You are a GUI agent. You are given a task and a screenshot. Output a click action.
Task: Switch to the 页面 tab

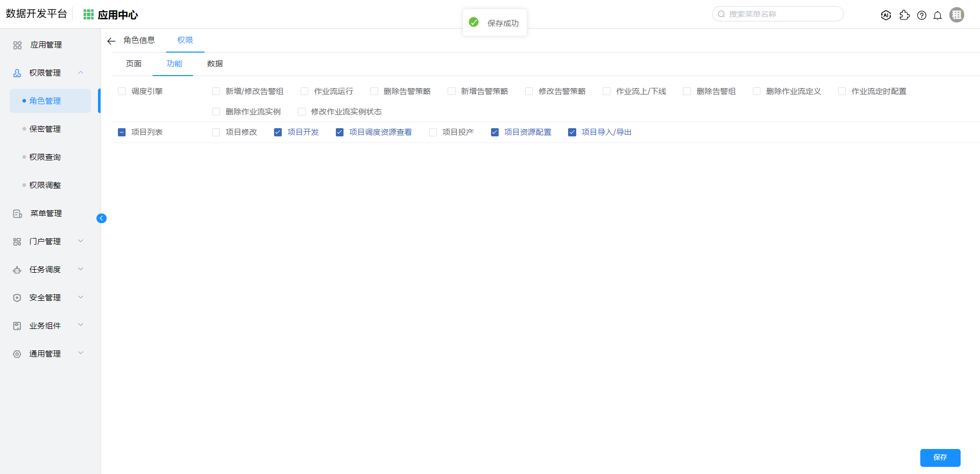click(x=134, y=64)
